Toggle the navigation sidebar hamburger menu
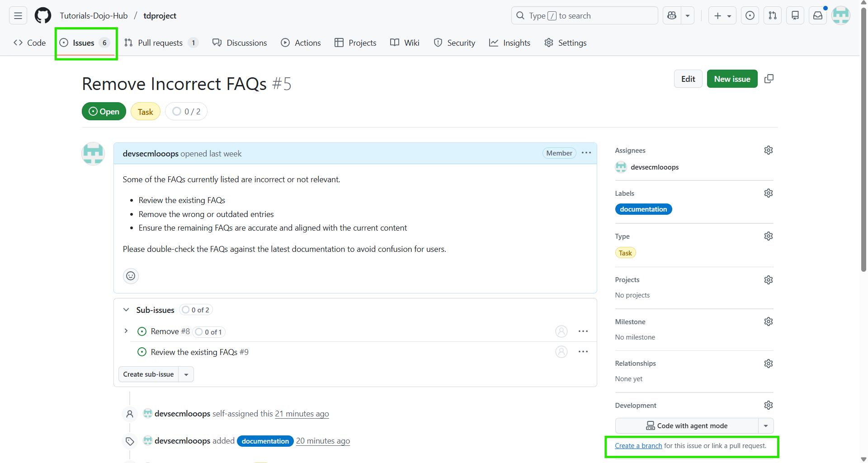The width and height of the screenshot is (868, 463). coord(17,15)
